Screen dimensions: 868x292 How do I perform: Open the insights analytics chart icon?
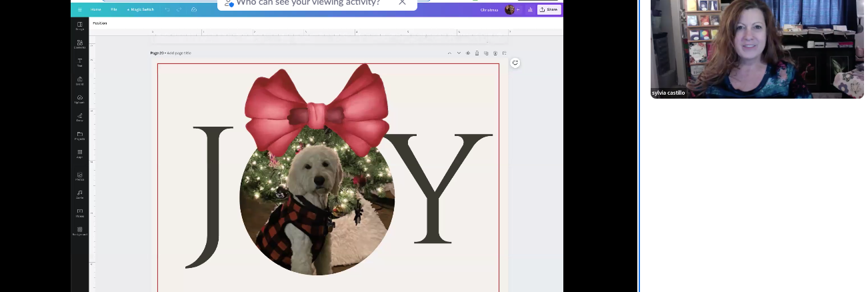[x=530, y=10]
